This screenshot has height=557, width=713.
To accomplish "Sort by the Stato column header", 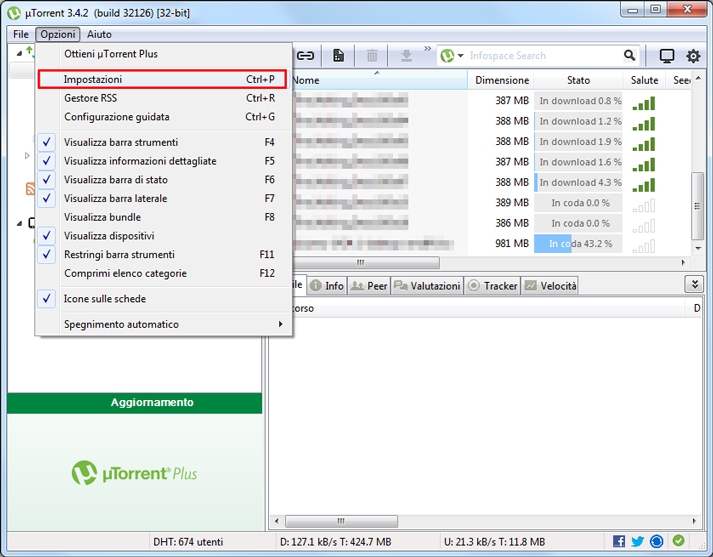I will tap(578, 80).
